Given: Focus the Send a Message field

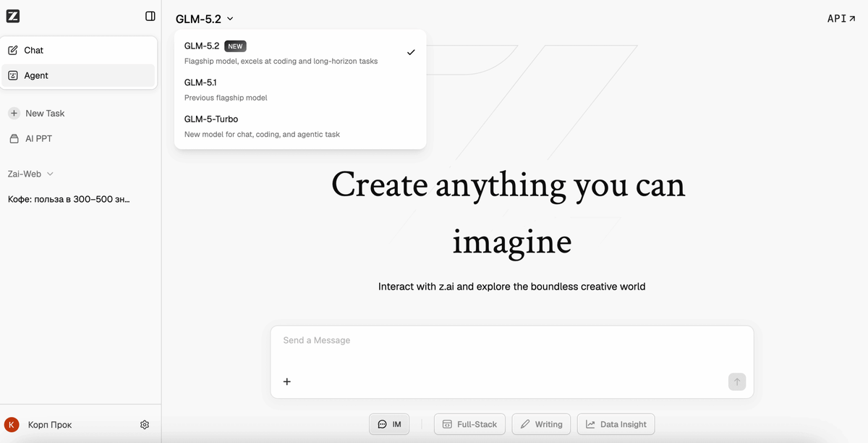Looking at the screenshot, I should tap(511, 340).
